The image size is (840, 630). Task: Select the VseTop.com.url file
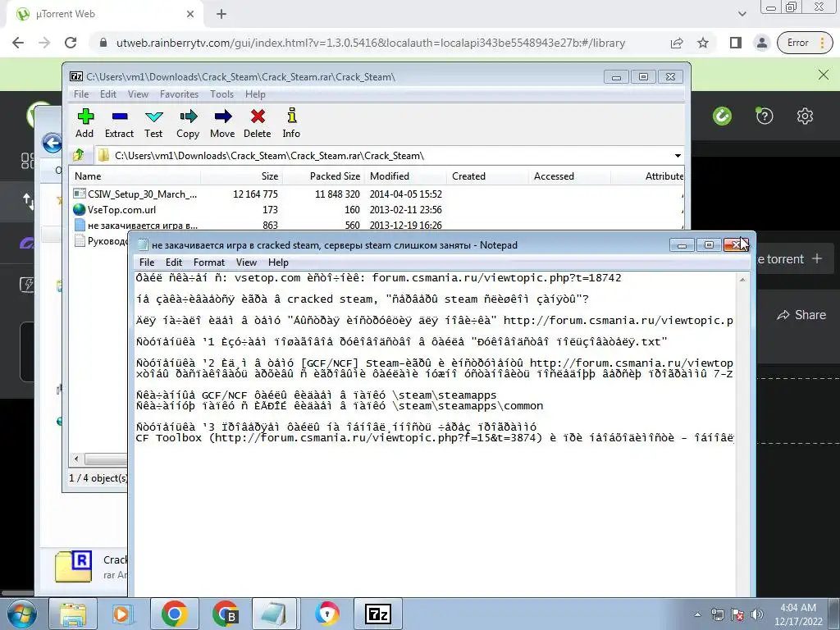(x=377, y=209)
